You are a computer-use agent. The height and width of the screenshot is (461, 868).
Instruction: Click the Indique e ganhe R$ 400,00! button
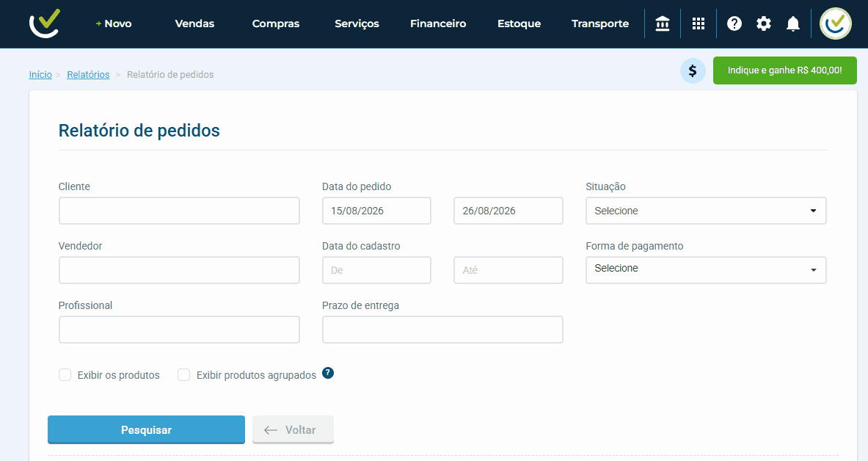(x=784, y=70)
